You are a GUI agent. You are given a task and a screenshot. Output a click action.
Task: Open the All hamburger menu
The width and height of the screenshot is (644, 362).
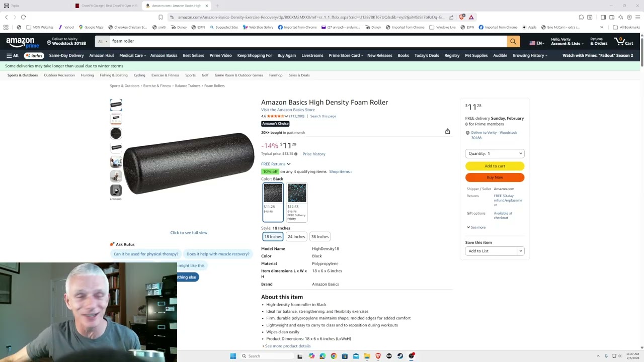(13, 56)
